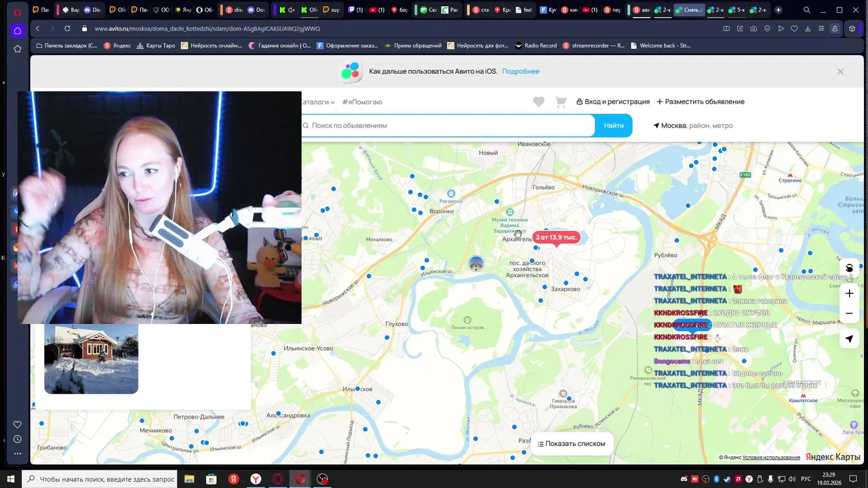868x488 pixels.
Task: Expand the Каталоги dropdown
Action: tap(318, 102)
